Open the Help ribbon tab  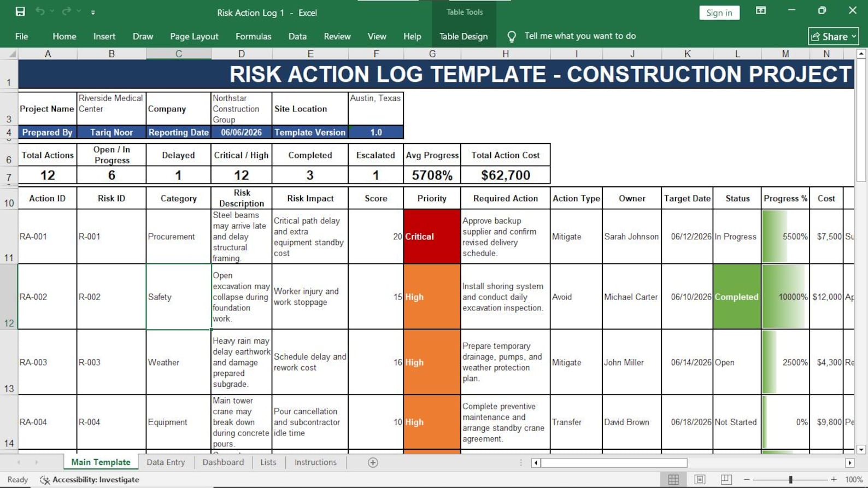(x=412, y=36)
